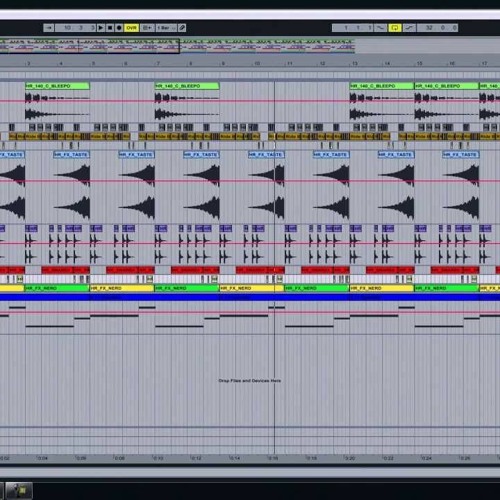
Task: Select the yellow HR_FX_NERD clip at bar 13
Action: pyautogui.click(x=382, y=288)
